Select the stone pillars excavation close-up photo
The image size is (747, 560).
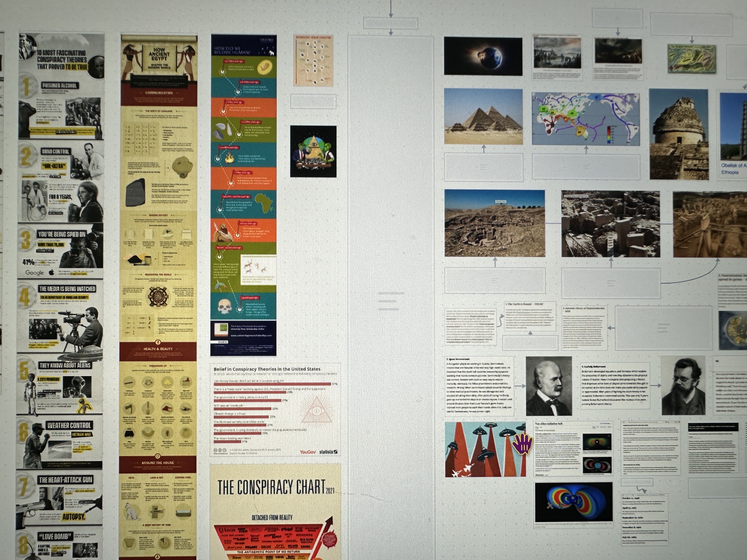coord(611,224)
